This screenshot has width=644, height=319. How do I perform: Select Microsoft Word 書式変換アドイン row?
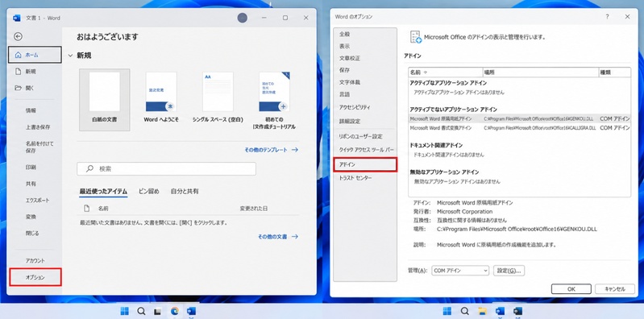pyautogui.click(x=520, y=128)
